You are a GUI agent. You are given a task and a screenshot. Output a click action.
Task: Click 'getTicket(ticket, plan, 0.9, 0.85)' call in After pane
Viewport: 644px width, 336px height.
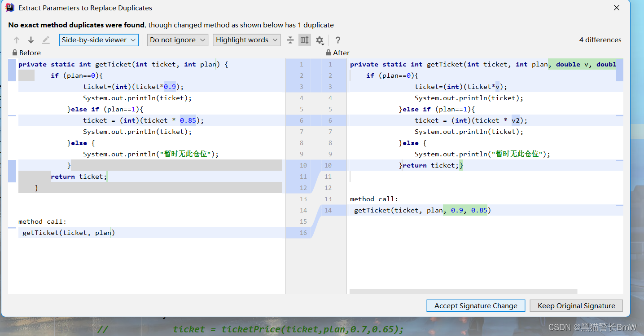click(x=422, y=210)
